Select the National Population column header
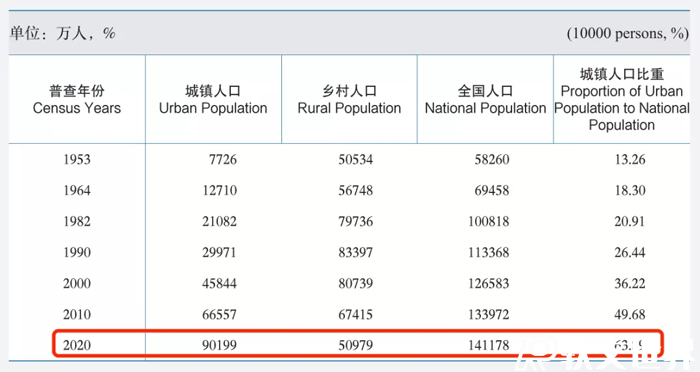The image size is (700, 372). tap(485, 99)
